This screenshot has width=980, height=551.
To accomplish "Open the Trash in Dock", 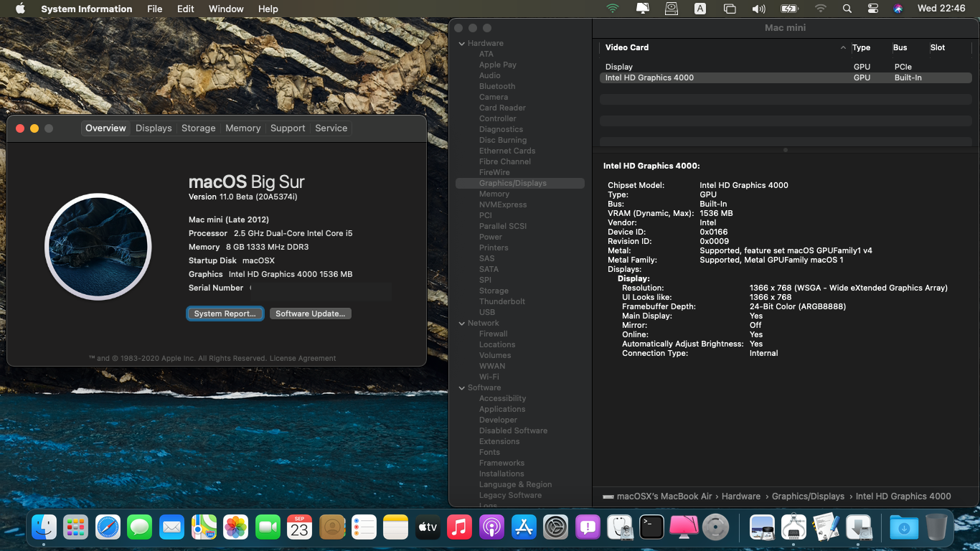I will click(x=936, y=528).
